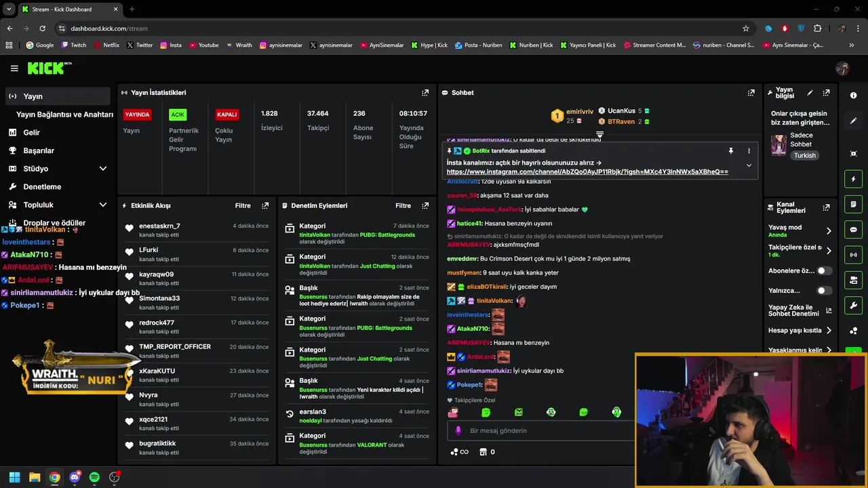This screenshot has width=868, height=488.
Task: Click the channel points infinity icon below chat
Action: [x=460, y=452]
